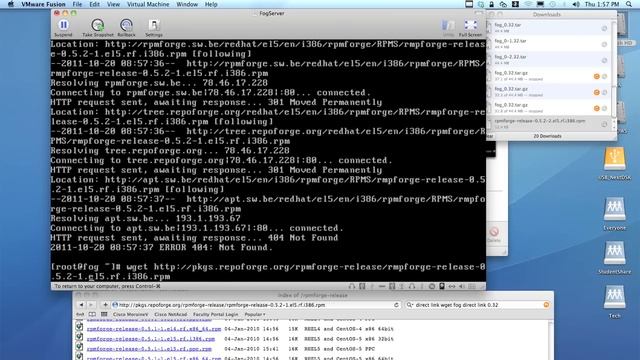Open the Virtual Machine menu
The image size is (640, 360).
pos(148,4)
